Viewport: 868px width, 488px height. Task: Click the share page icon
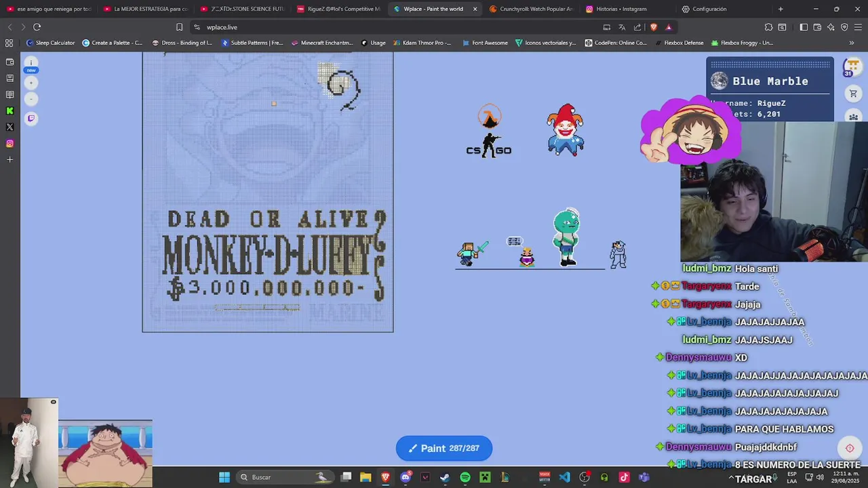coord(637,27)
